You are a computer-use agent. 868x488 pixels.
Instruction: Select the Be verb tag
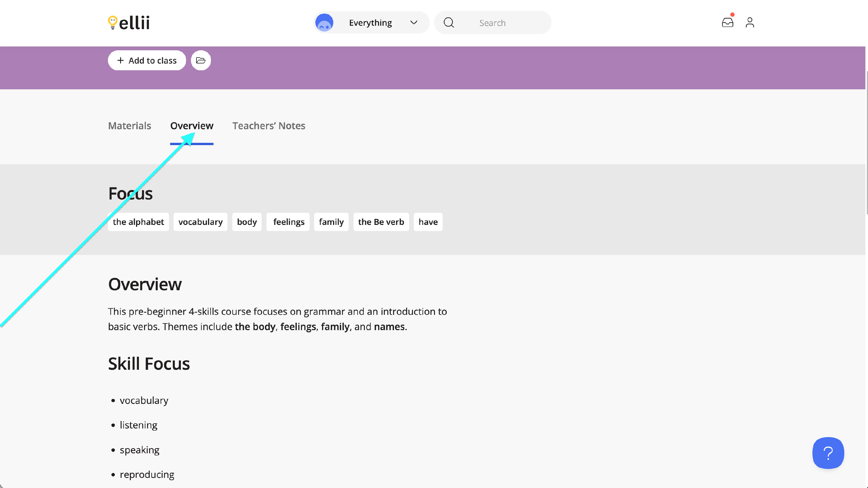381,222
